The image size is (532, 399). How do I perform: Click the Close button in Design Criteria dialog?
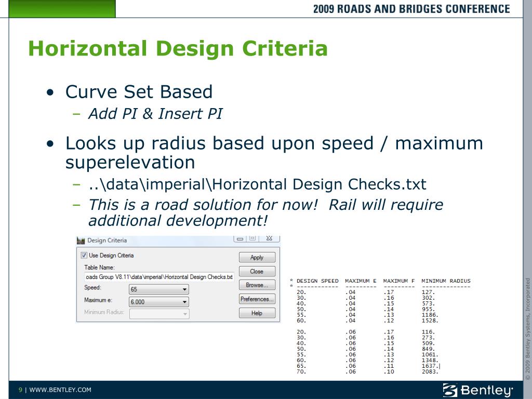[257, 271]
